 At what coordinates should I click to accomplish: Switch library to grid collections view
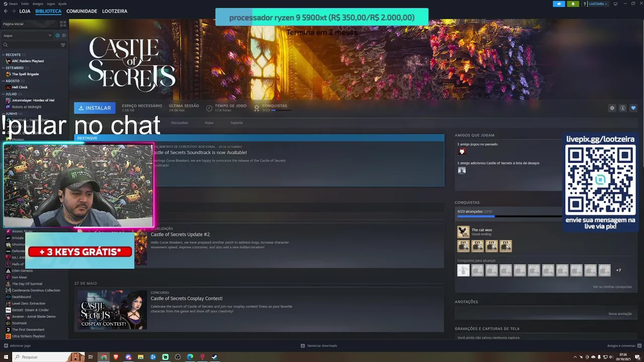pos(63,24)
